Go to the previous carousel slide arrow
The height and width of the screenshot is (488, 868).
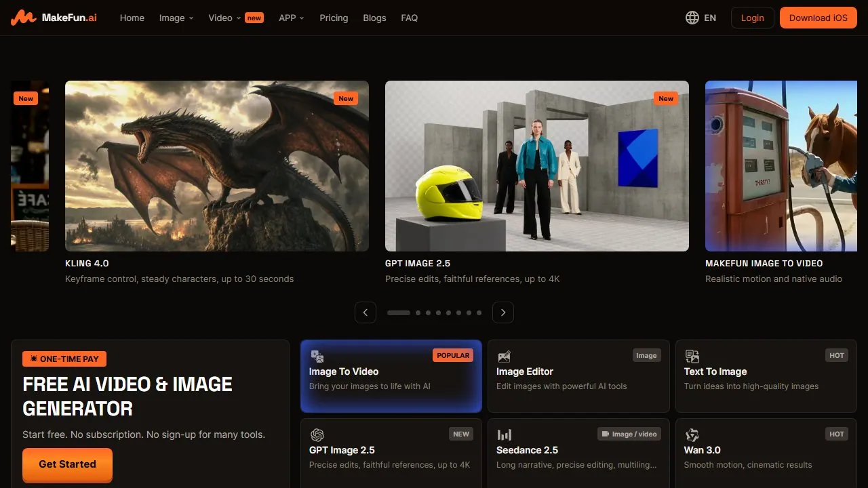coord(366,312)
